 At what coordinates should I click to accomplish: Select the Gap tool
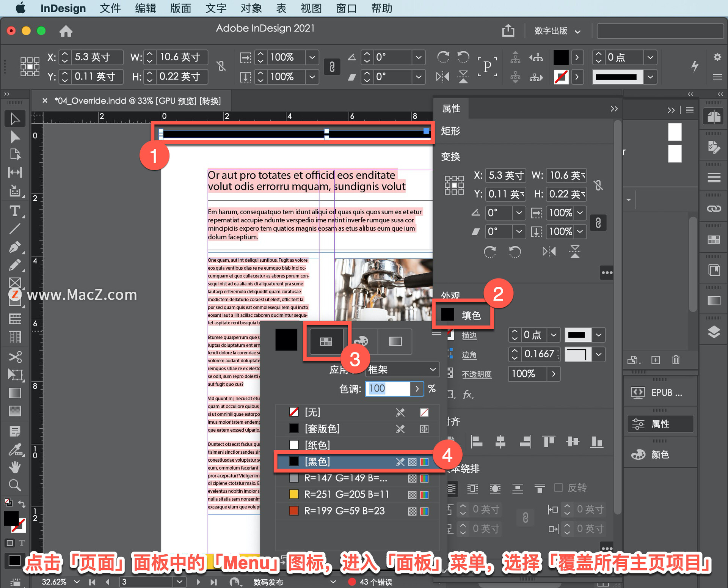pyautogui.click(x=15, y=172)
